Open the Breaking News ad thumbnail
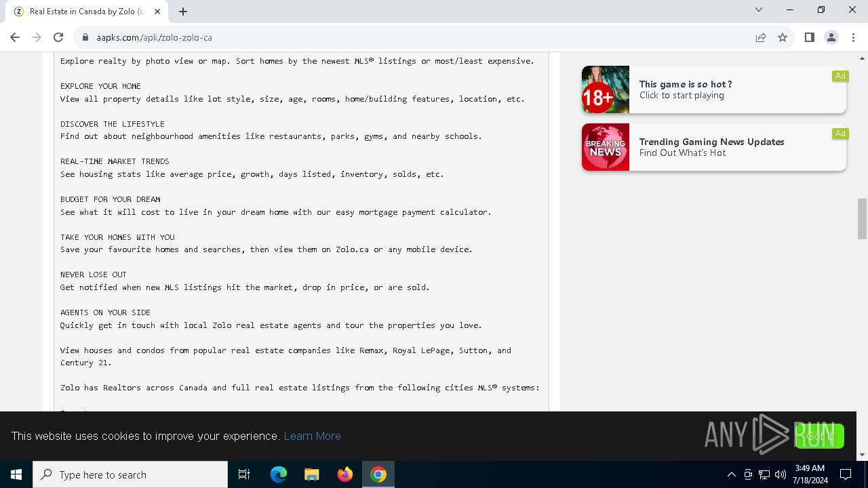Screen dimensions: 868x488 click(606, 147)
